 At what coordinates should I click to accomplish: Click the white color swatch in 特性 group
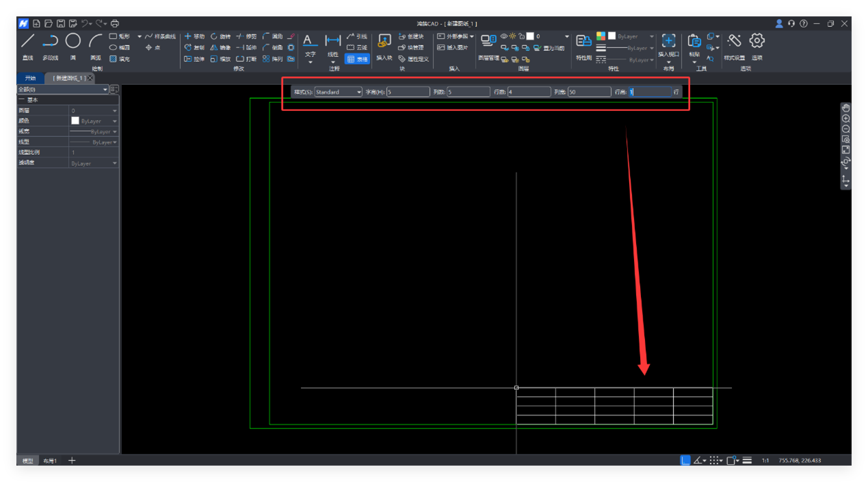(x=611, y=36)
